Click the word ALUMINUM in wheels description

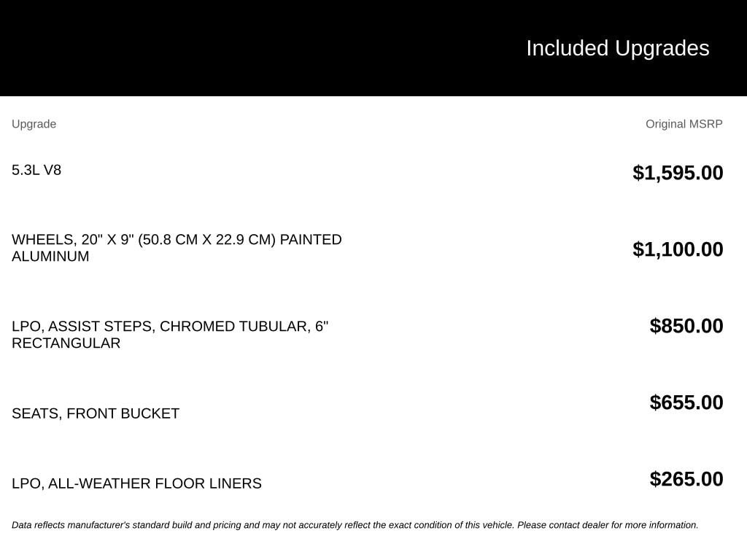pos(50,256)
